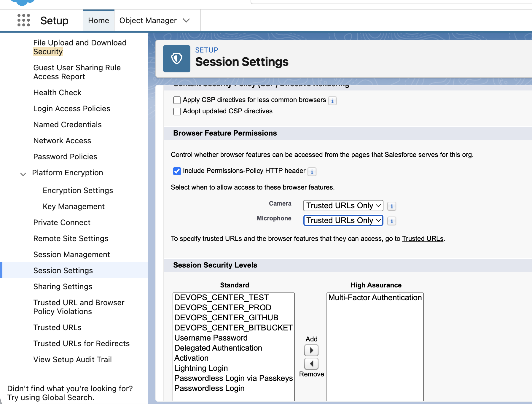
Task: Open Sharing Settings
Action: tap(63, 287)
